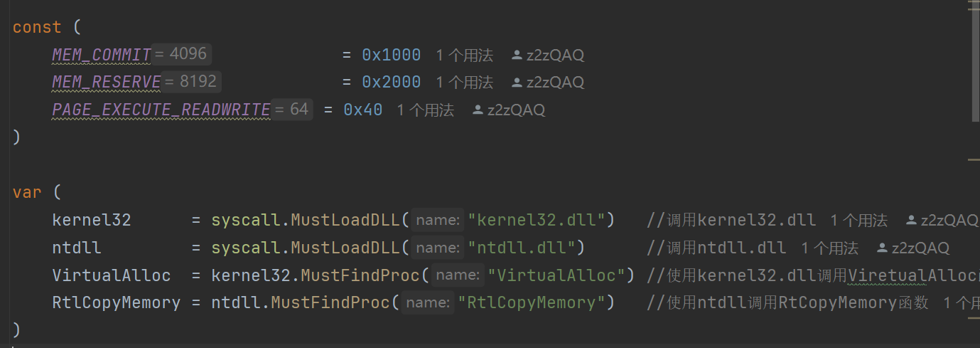Click the "name:" hint before "kernel32.dll"
The width and height of the screenshot is (980, 348).
pyautogui.click(x=438, y=220)
